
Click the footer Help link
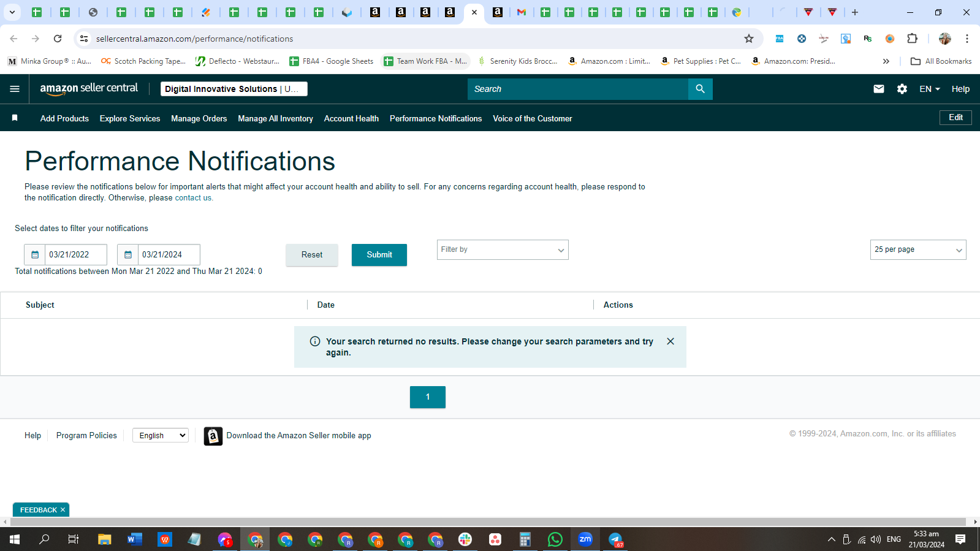point(32,435)
